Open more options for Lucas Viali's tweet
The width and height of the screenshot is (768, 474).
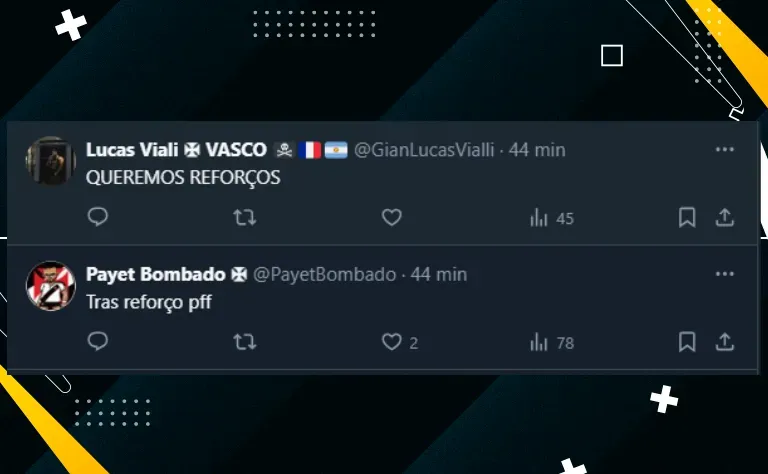[724, 149]
